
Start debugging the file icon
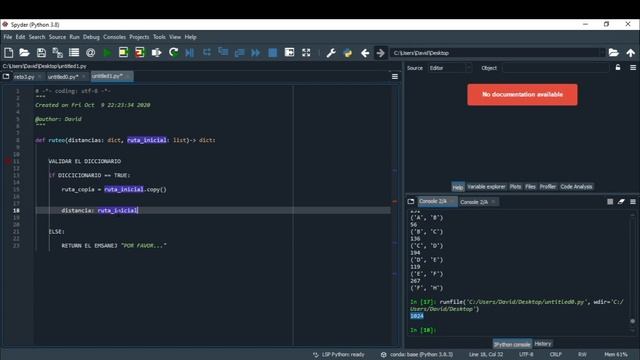point(190,53)
